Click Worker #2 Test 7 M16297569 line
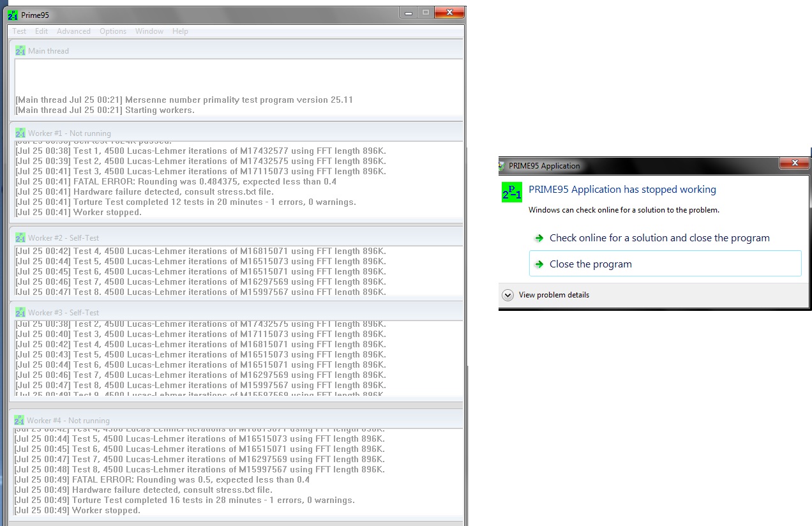This screenshot has height=526, width=812. pyautogui.click(x=200, y=282)
